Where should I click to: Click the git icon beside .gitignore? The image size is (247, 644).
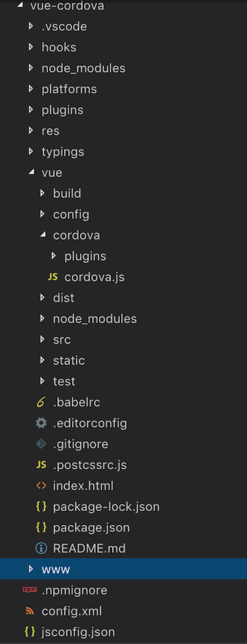pyautogui.click(x=41, y=444)
